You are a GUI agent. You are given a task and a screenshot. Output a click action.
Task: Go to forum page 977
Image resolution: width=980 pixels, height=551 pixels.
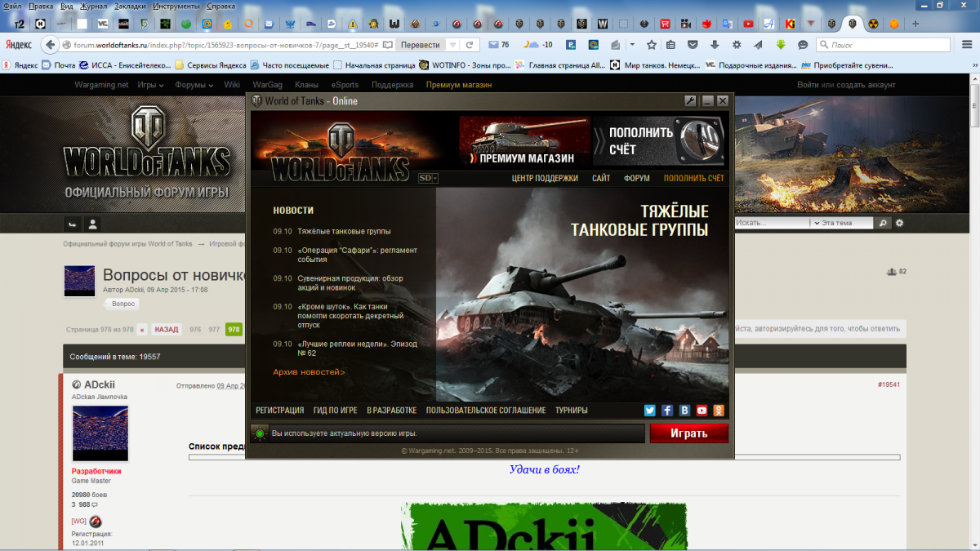click(214, 330)
